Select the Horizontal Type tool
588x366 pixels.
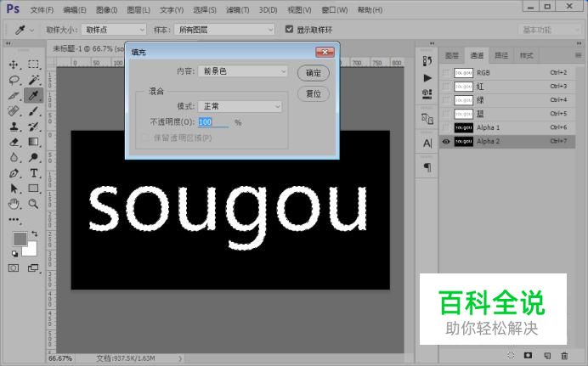pyautogui.click(x=33, y=173)
